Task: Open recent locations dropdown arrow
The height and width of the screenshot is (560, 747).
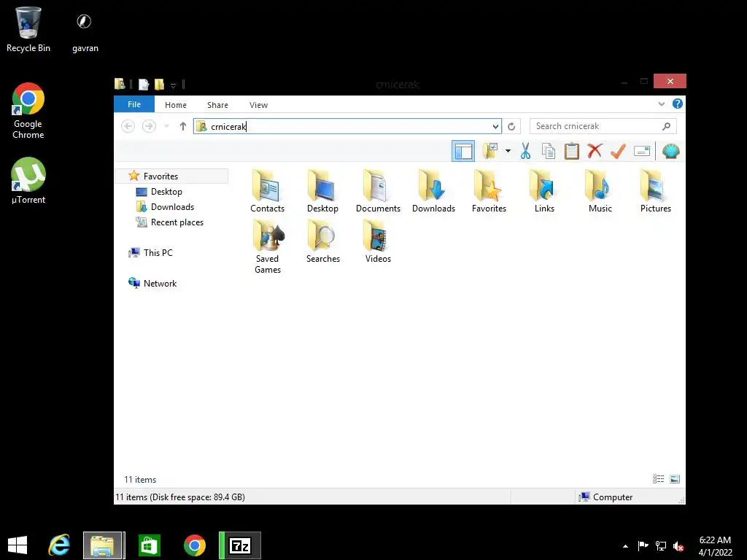Action: pyautogui.click(x=166, y=126)
